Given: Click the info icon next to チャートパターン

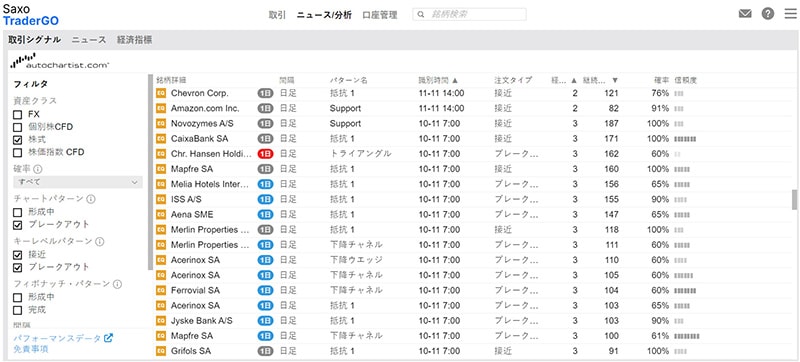Looking at the screenshot, I should pos(91,199).
